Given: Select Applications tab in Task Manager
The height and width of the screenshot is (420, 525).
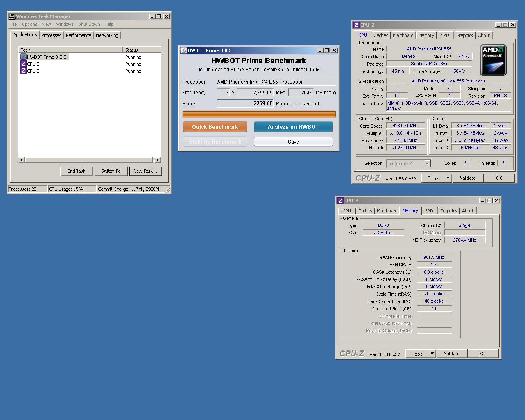Looking at the screenshot, I should tap(25, 34).
